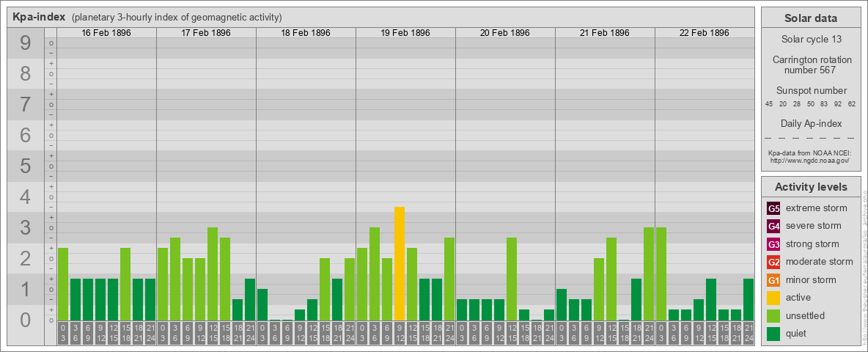Click the extreme storm legend label
Screen dimensions: 868x352
point(817,209)
